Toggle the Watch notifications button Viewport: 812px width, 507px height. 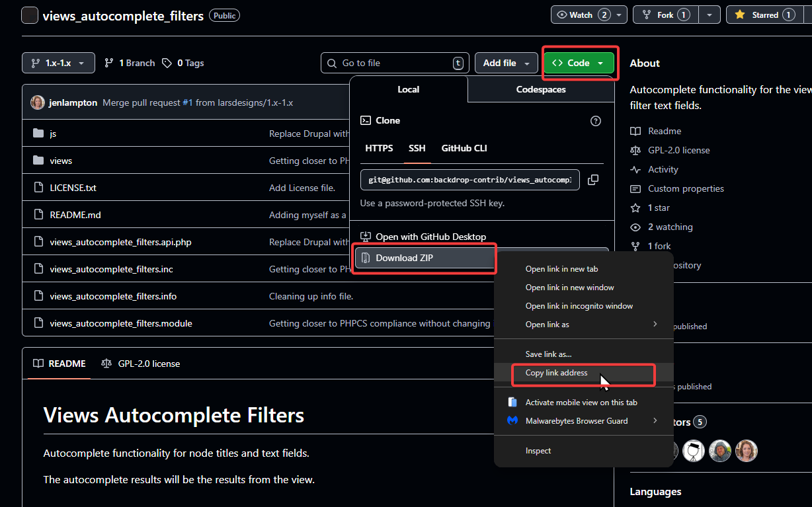point(581,15)
